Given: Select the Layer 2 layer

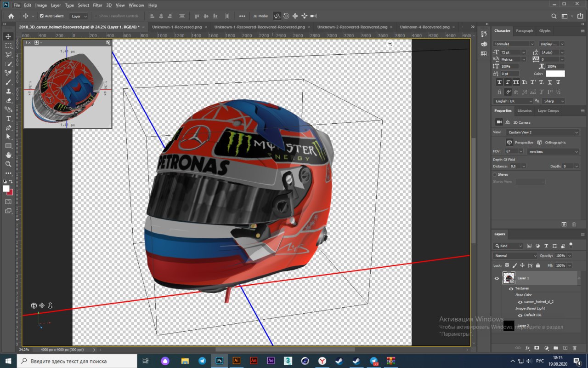Looking at the screenshot, I should point(537,326).
